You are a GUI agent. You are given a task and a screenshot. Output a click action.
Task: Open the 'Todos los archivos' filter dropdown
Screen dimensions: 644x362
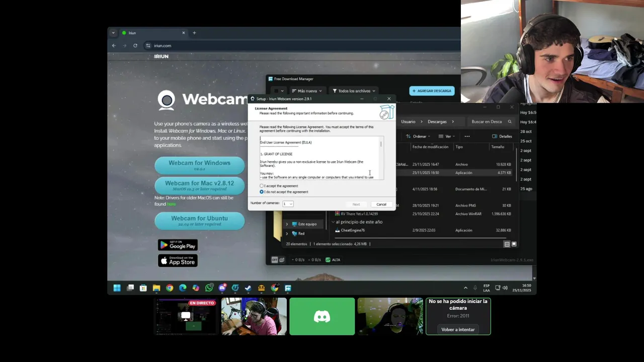[x=354, y=91]
